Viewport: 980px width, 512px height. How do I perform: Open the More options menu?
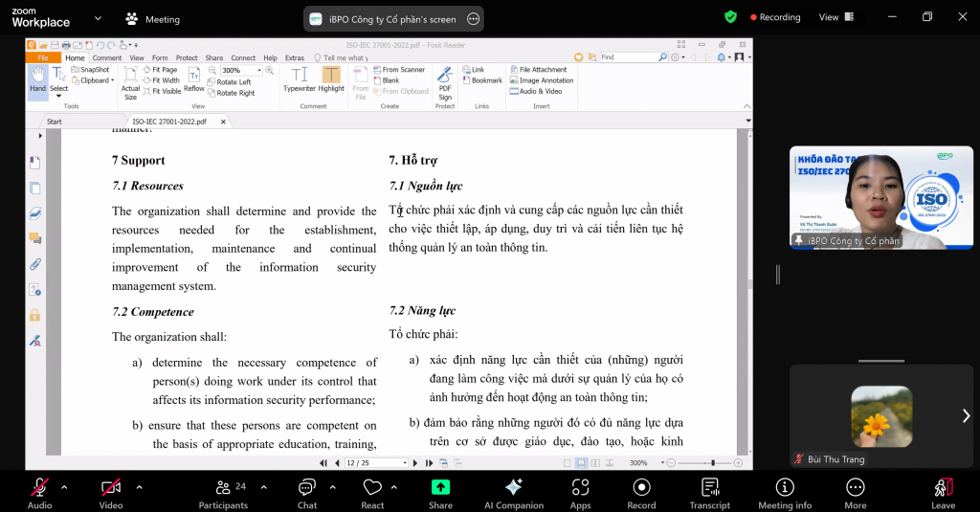855,492
